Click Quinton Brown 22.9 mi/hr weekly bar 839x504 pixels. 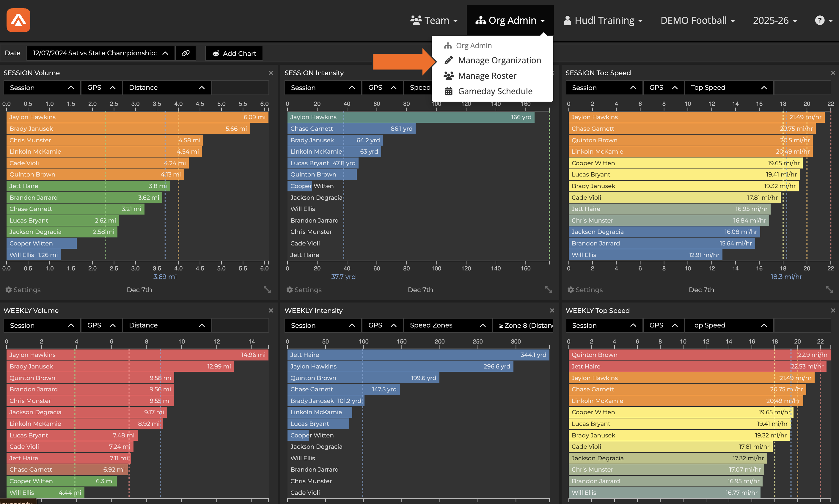pos(699,355)
